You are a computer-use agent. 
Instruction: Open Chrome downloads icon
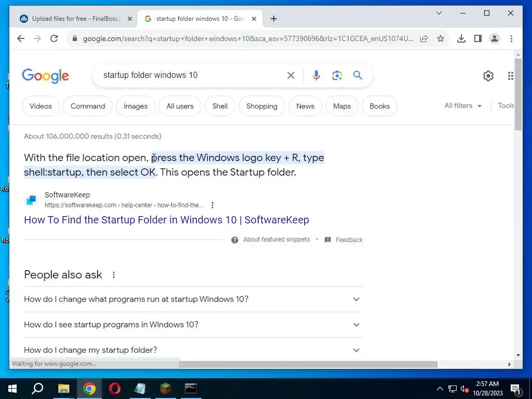click(x=461, y=38)
